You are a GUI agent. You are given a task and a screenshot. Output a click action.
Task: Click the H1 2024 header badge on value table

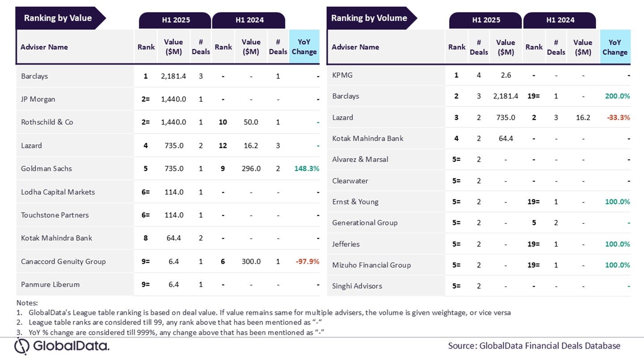coord(249,20)
